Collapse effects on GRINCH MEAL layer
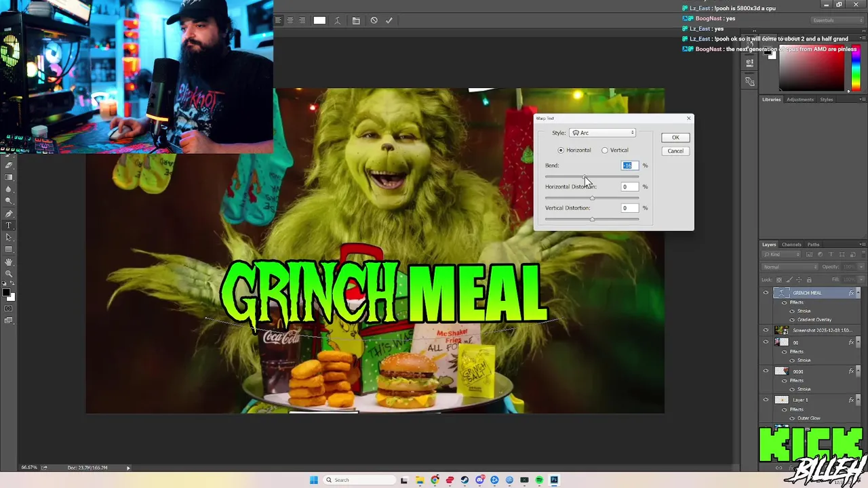This screenshot has height=488, width=868. click(x=858, y=293)
